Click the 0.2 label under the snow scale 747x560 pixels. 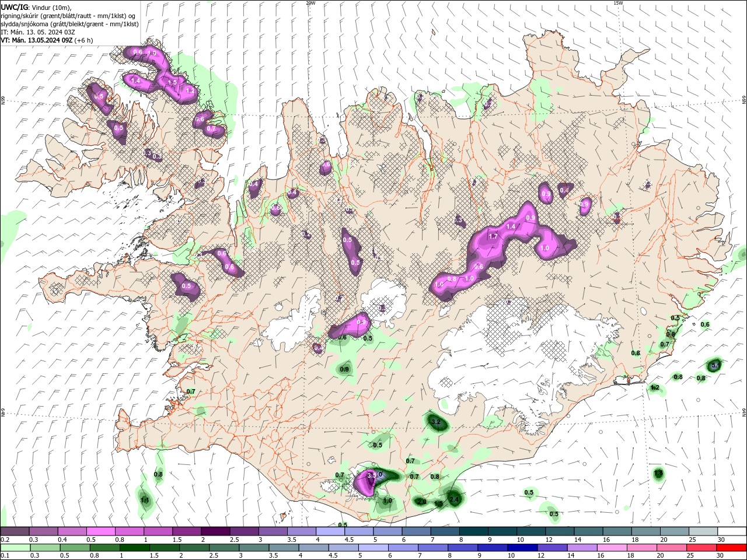5,540
